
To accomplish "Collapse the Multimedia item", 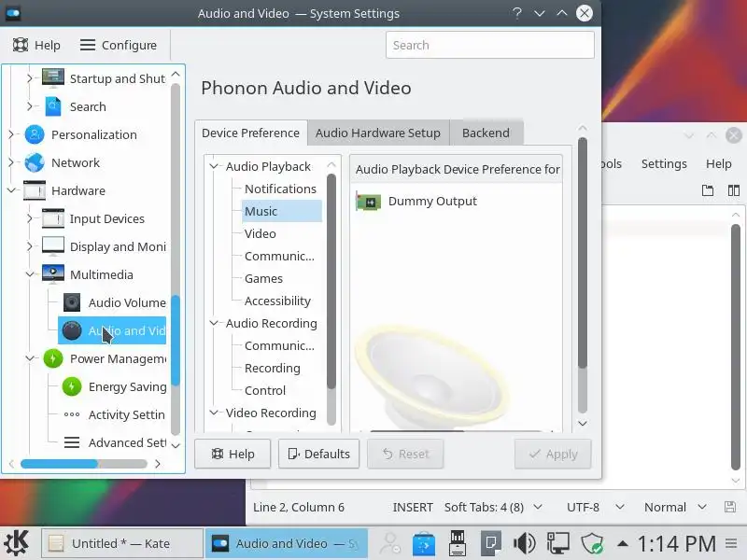I will (30, 274).
